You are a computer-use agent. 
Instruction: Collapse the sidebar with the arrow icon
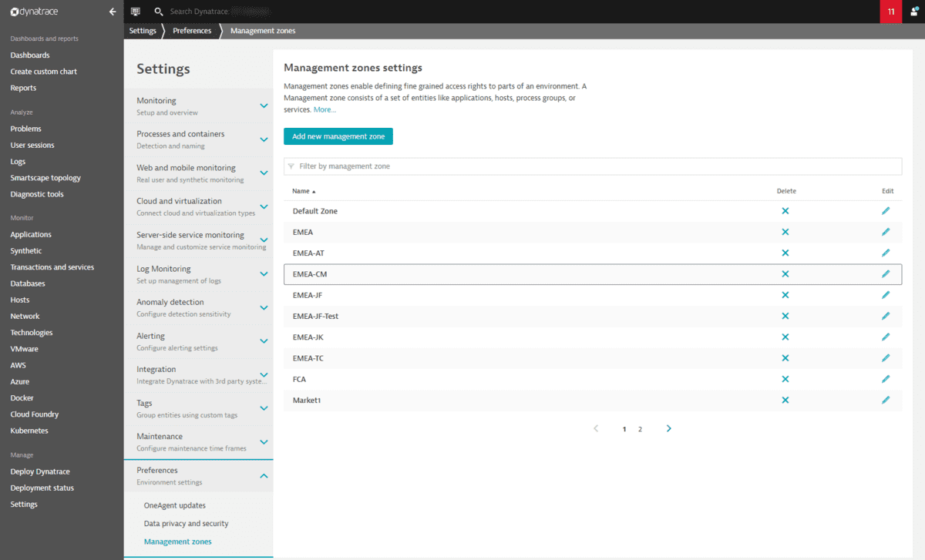point(112,12)
